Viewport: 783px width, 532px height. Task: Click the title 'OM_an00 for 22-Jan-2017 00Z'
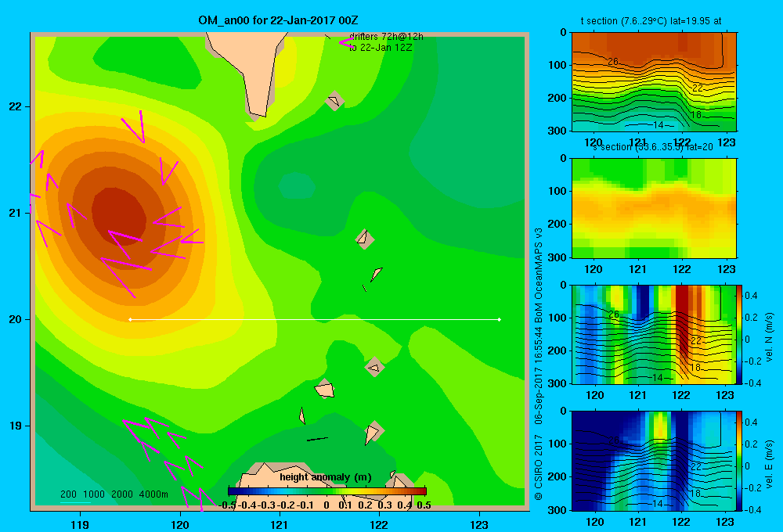(x=278, y=20)
